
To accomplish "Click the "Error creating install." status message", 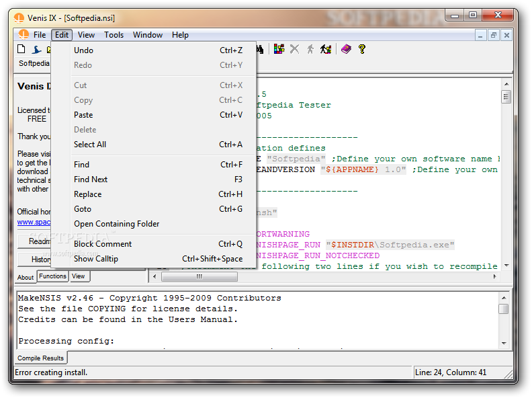I will pyautogui.click(x=51, y=372).
